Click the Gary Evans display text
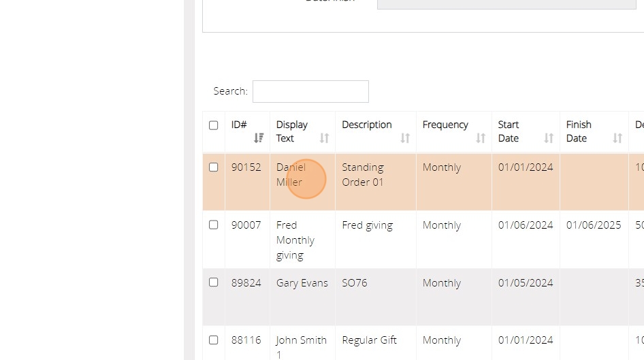Viewport: 644px width, 360px height. click(x=302, y=283)
